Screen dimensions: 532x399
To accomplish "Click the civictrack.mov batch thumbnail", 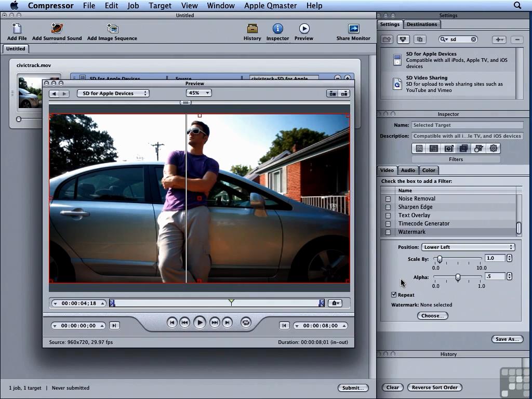I will point(30,92).
